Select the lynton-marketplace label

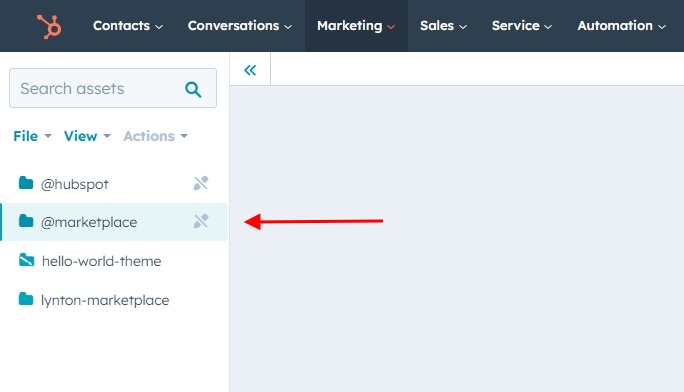pos(105,300)
